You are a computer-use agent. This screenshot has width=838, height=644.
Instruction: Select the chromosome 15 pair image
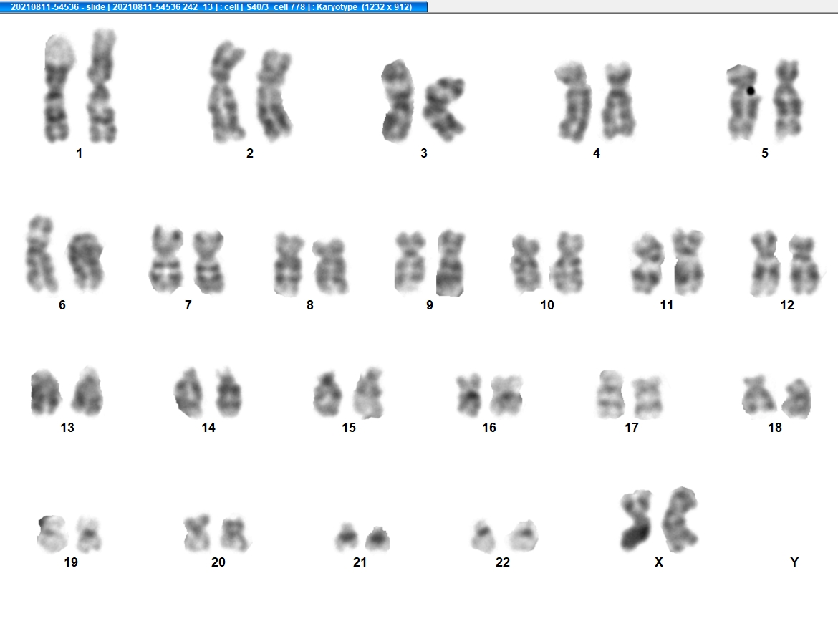click(x=349, y=393)
